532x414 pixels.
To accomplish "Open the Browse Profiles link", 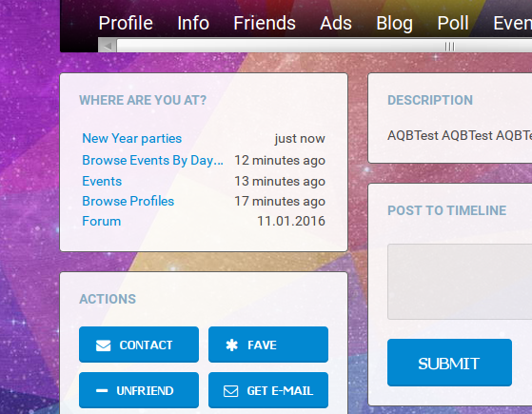I will pos(128,201).
